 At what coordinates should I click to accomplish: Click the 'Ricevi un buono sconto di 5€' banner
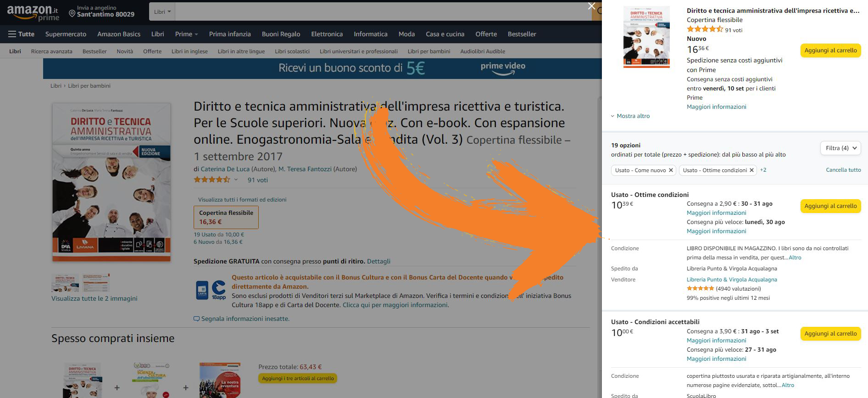click(x=322, y=68)
